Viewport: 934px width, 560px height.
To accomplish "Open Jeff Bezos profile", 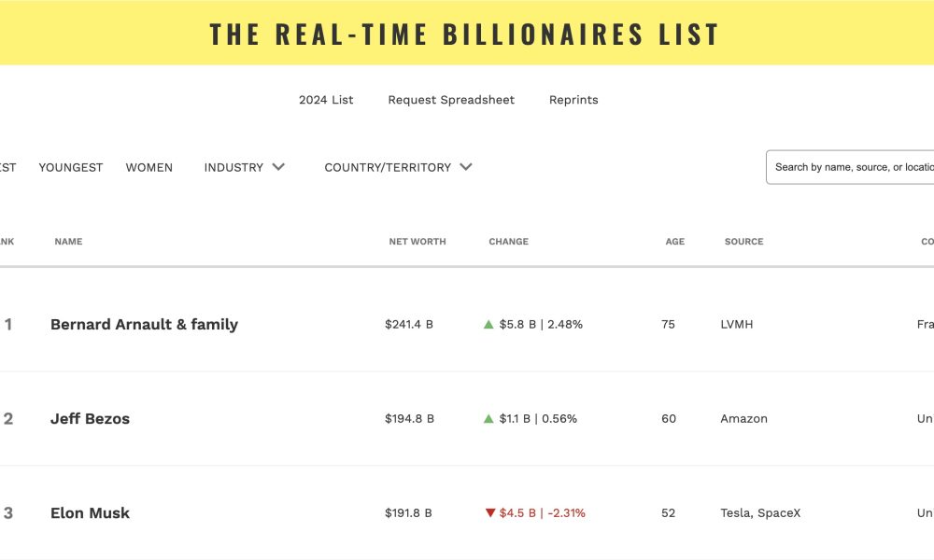I will [90, 419].
